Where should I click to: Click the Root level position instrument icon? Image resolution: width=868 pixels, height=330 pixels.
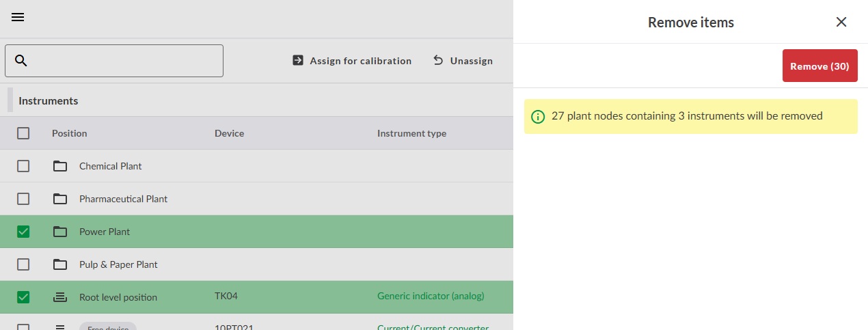(x=60, y=297)
